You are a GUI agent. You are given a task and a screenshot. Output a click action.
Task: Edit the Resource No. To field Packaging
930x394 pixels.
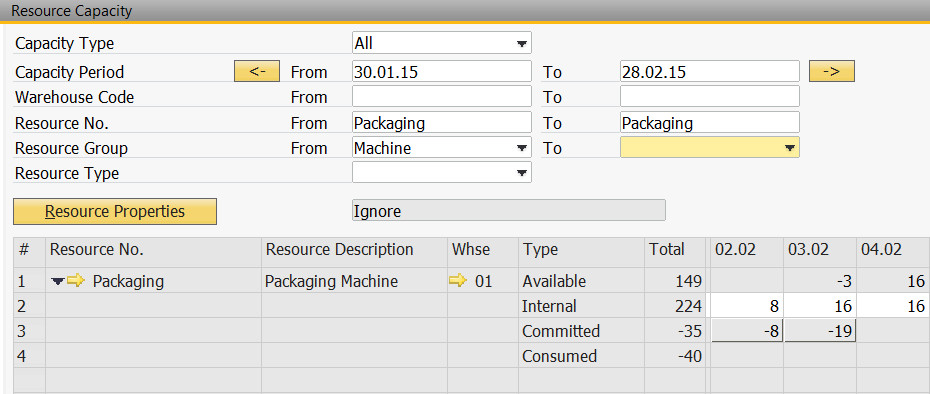709,123
